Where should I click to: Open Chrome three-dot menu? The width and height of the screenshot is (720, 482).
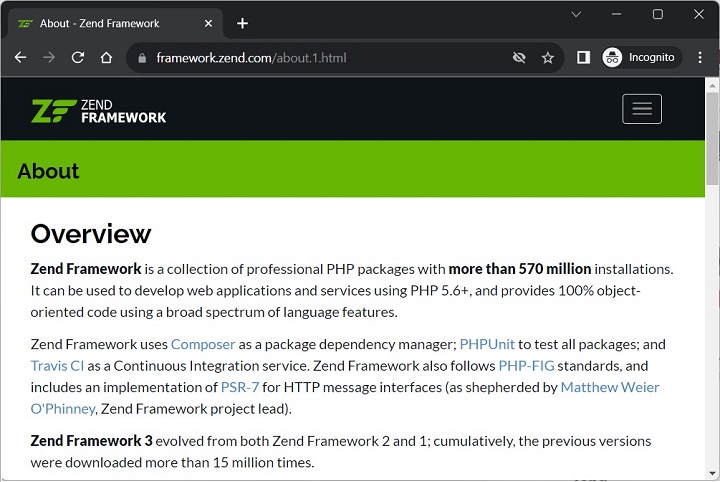click(700, 58)
